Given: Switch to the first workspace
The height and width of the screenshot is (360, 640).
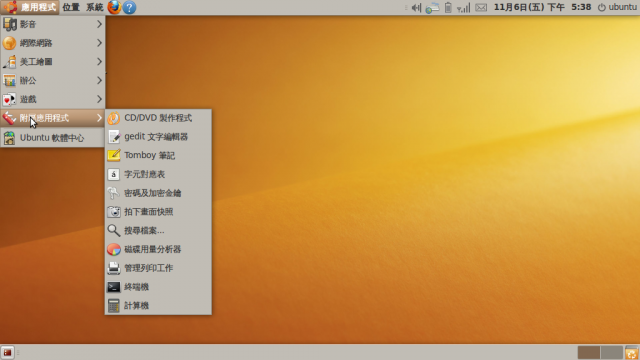Looking at the screenshot, I should click(x=589, y=353).
